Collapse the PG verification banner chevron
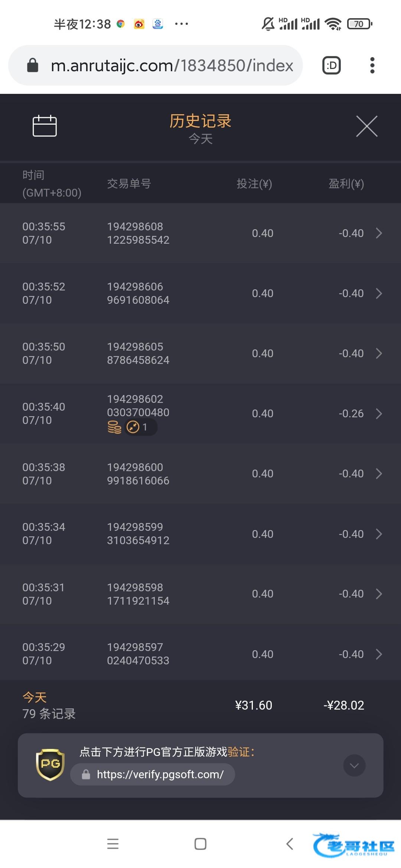The height and width of the screenshot is (868, 401). [x=354, y=765]
